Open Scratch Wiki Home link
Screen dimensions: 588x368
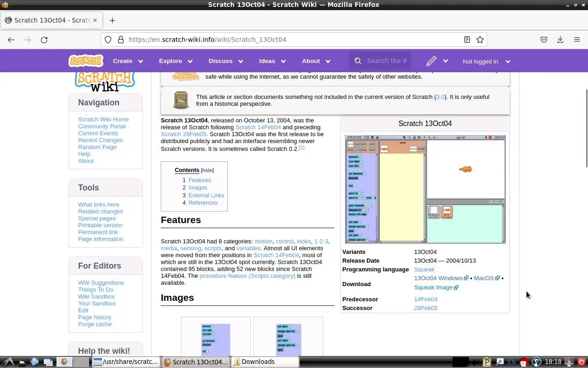point(103,119)
